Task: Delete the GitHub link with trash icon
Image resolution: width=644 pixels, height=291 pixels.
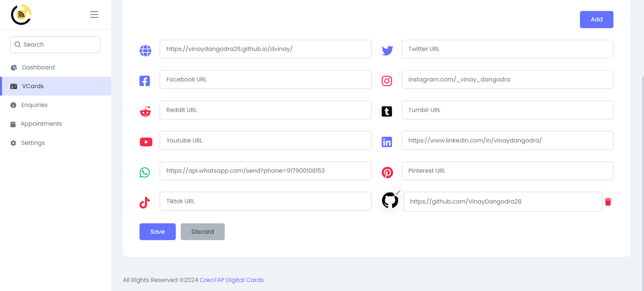Action: tap(608, 202)
